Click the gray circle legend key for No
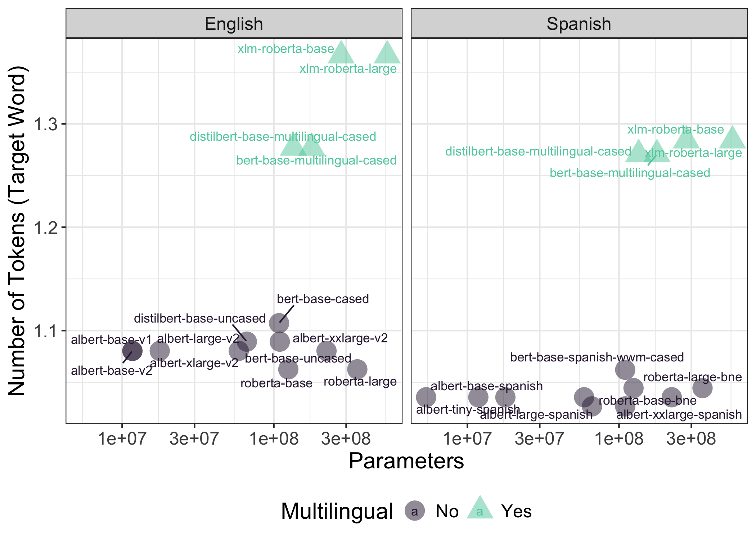The height and width of the screenshot is (540, 756). pos(415,511)
